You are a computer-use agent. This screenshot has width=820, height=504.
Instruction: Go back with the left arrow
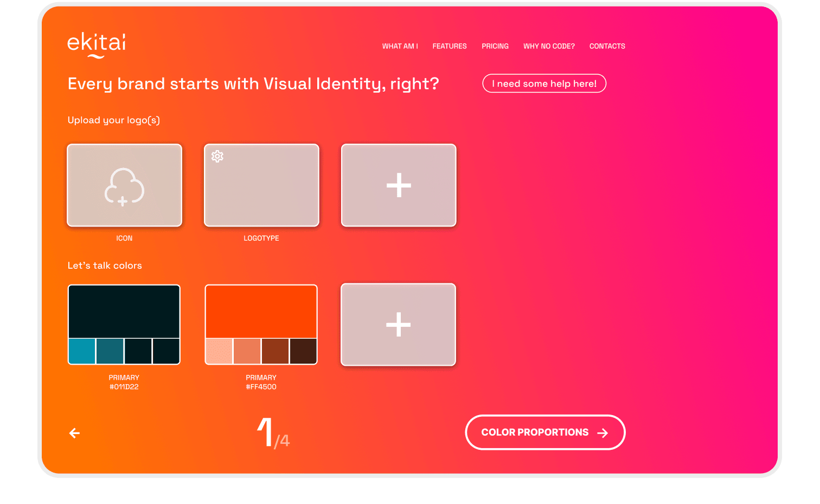click(x=75, y=433)
